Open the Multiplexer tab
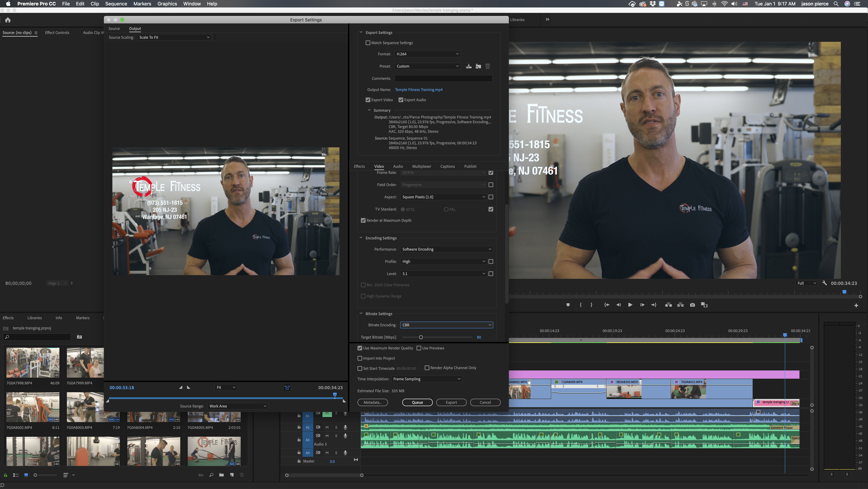This screenshot has width=868, height=489. pyautogui.click(x=422, y=167)
